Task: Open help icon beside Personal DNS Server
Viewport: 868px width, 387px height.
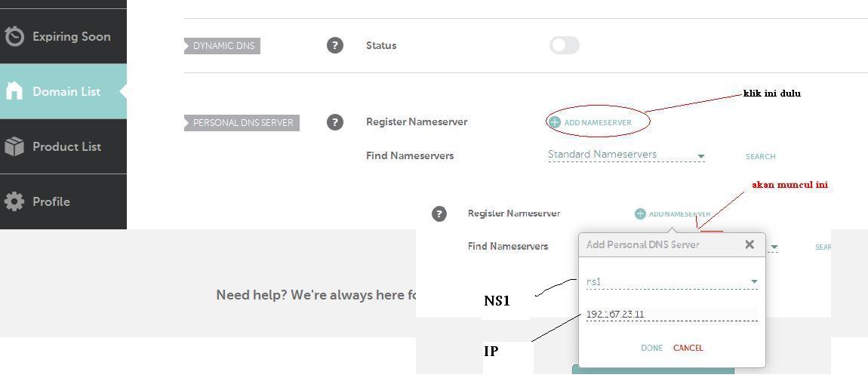Action: click(335, 121)
